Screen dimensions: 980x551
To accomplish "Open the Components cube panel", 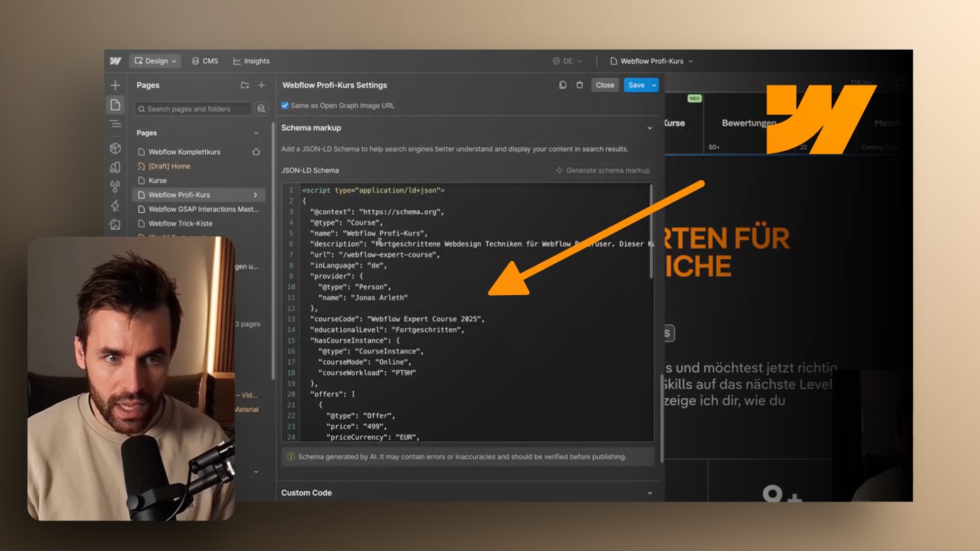I will (116, 148).
